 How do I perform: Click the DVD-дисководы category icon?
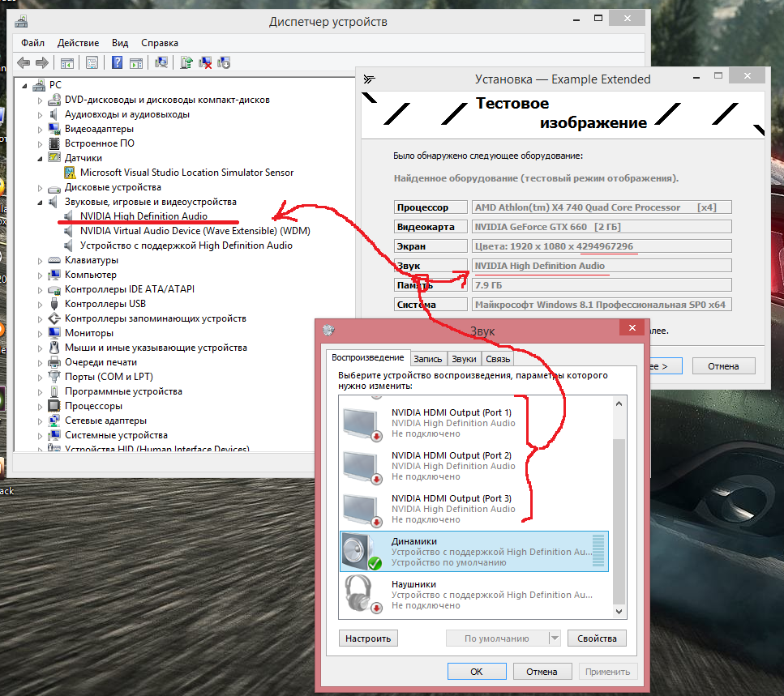(x=54, y=100)
